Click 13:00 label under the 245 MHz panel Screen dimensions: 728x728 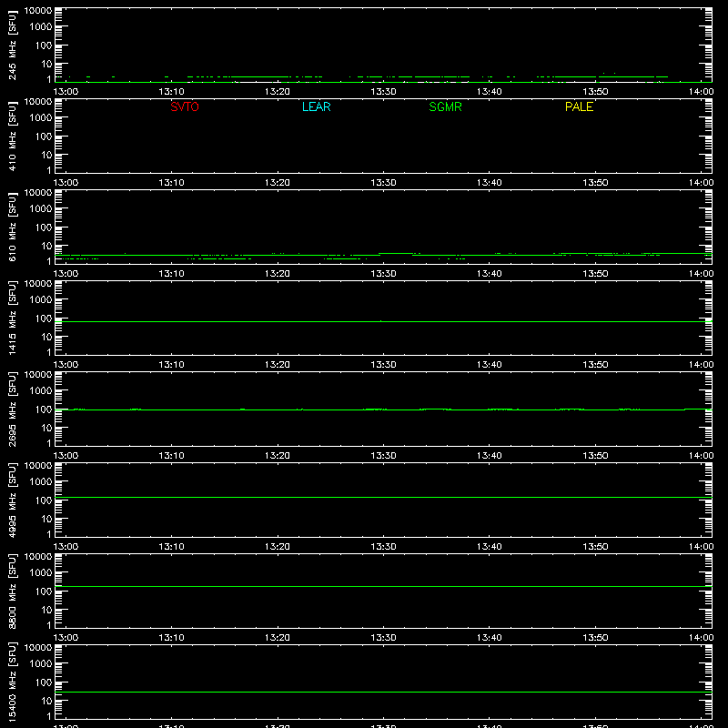(66, 92)
